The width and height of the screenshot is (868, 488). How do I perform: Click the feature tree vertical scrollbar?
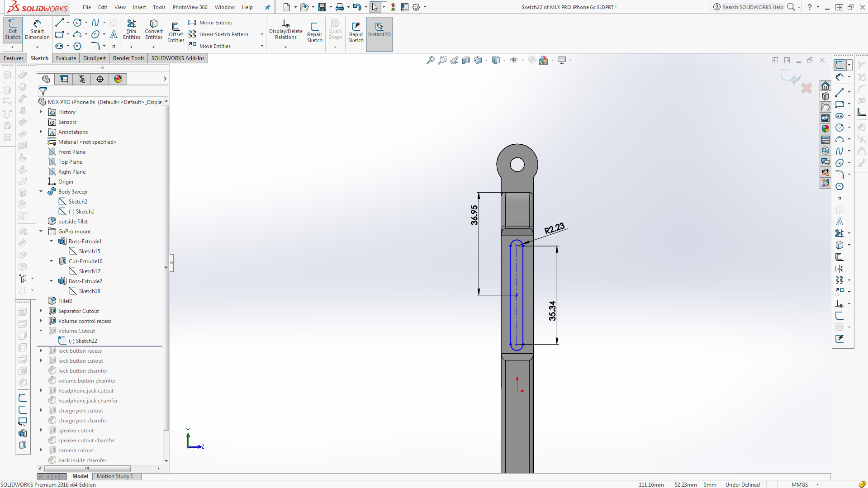(166, 268)
